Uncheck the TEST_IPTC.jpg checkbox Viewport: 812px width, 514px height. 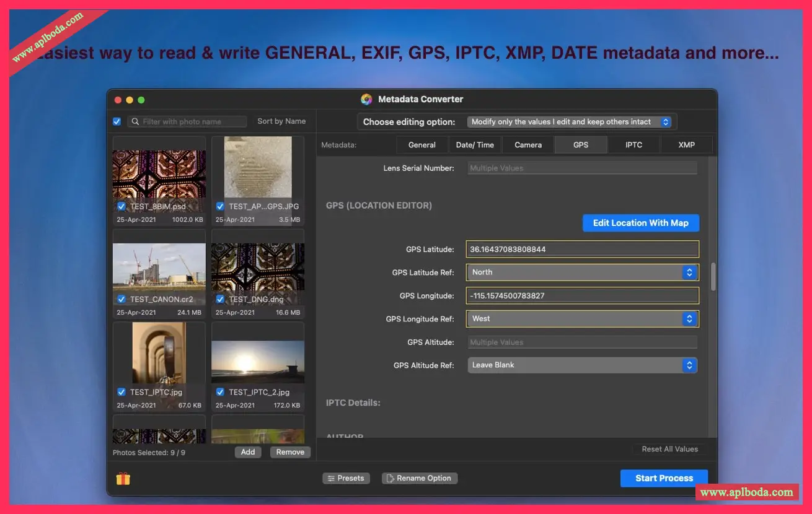[121, 392]
